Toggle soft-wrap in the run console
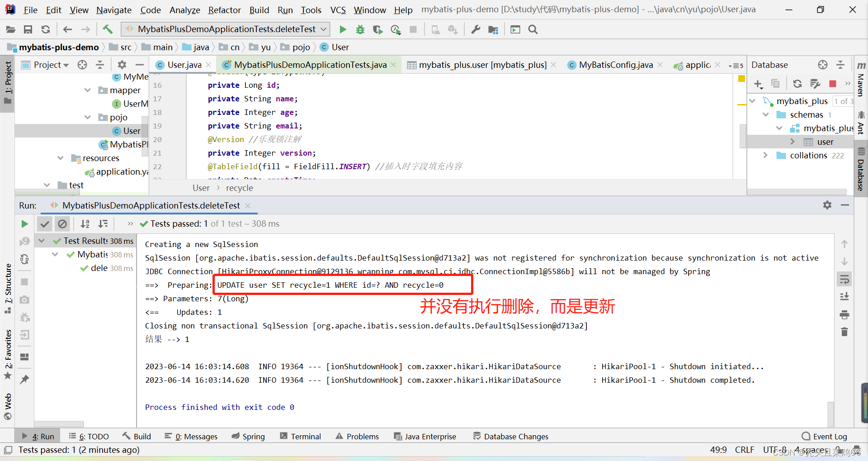868x461 pixels. click(844, 279)
